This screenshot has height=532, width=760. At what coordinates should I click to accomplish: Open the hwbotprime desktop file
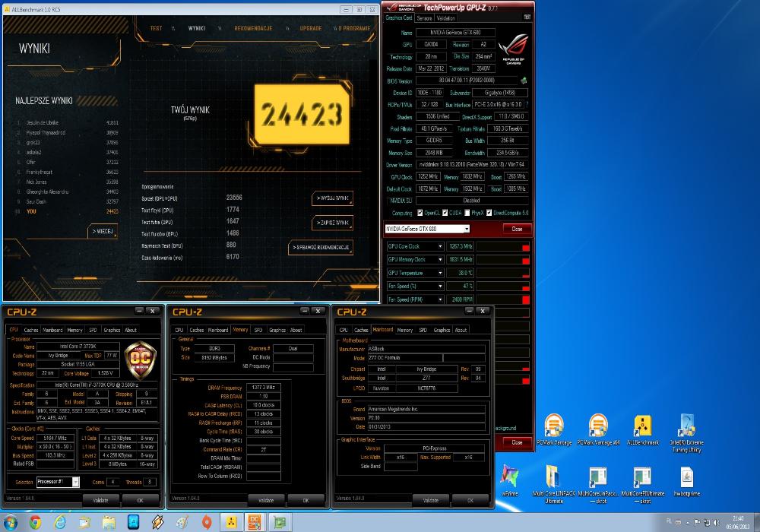pyautogui.click(x=686, y=480)
